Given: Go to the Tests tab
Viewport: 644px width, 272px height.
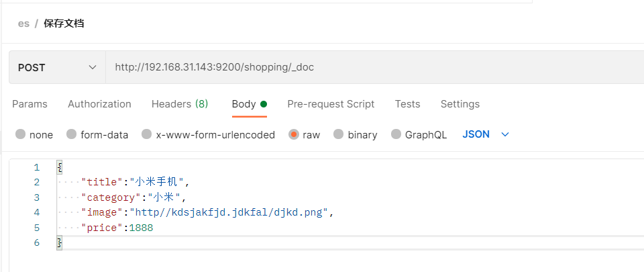Looking at the screenshot, I should point(407,104).
